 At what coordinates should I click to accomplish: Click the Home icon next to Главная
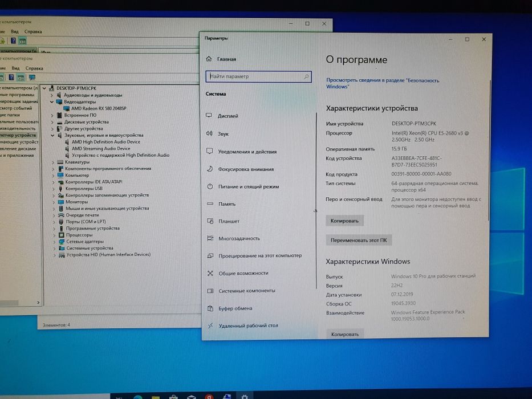pyautogui.click(x=209, y=59)
